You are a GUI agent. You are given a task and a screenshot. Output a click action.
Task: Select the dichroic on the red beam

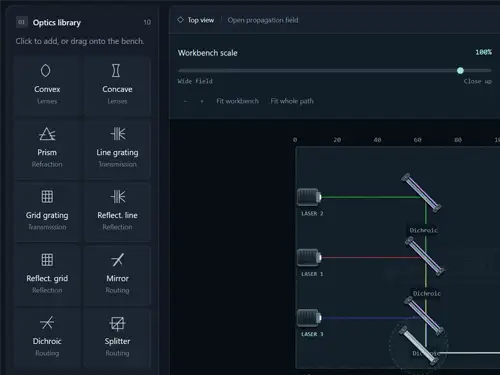click(x=424, y=256)
